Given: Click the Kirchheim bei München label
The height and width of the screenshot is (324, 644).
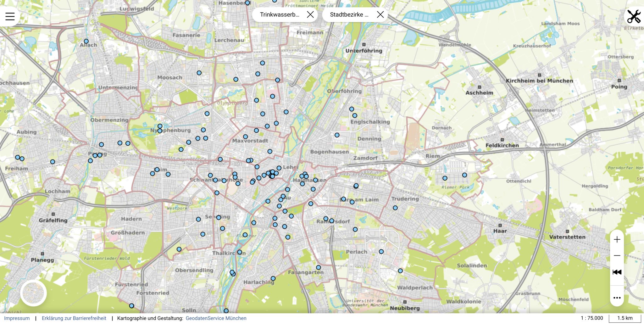Looking at the screenshot, I should tap(539, 81).
